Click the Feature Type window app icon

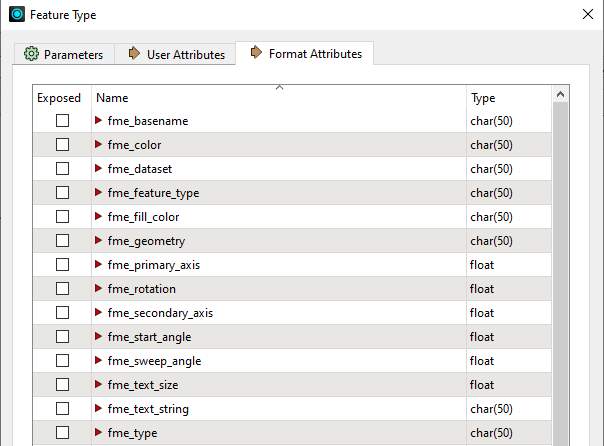[x=17, y=15]
